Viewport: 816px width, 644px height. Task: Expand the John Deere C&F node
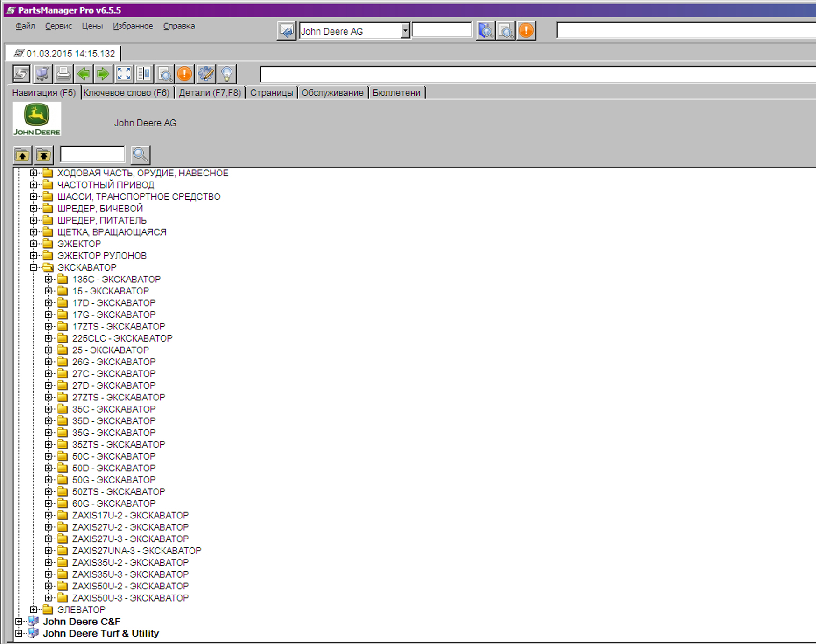[19, 622]
